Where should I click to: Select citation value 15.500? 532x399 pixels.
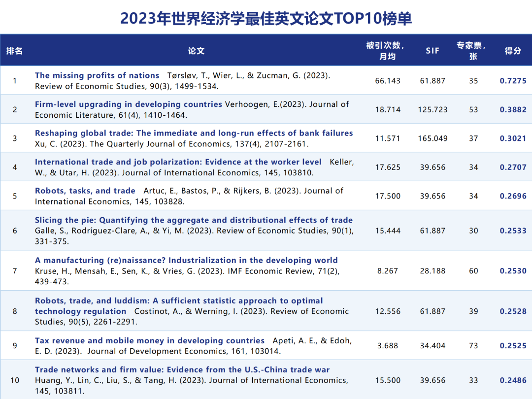coord(388,380)
